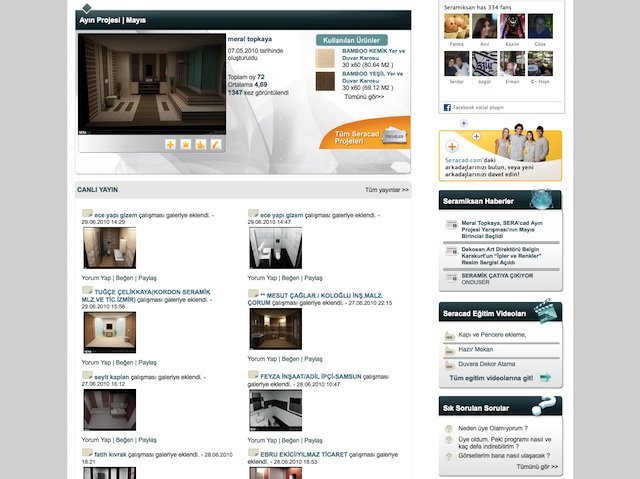Click fatih kıvrak author name link
The image size is (640, 479).
110,455
